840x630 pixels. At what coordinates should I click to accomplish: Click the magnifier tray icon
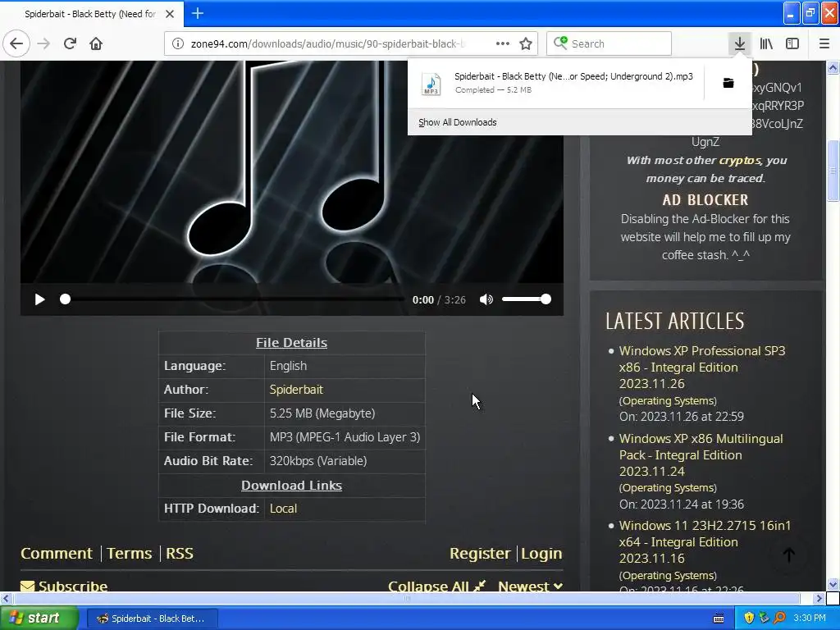(x=779, y=618)
